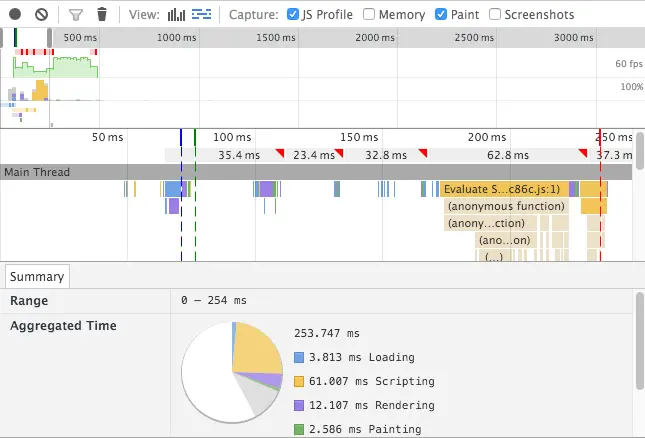Click the Main Thread header bar
This screenshot has height=438, width=645.
click(316, 172)
